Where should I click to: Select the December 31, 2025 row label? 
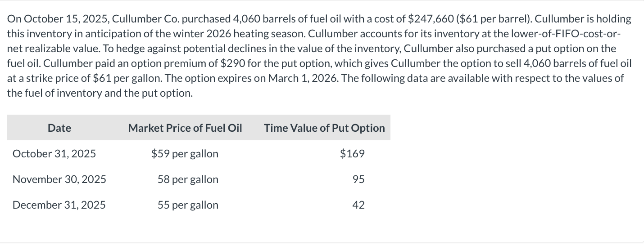pyautogui.click(x=59, y=205)
